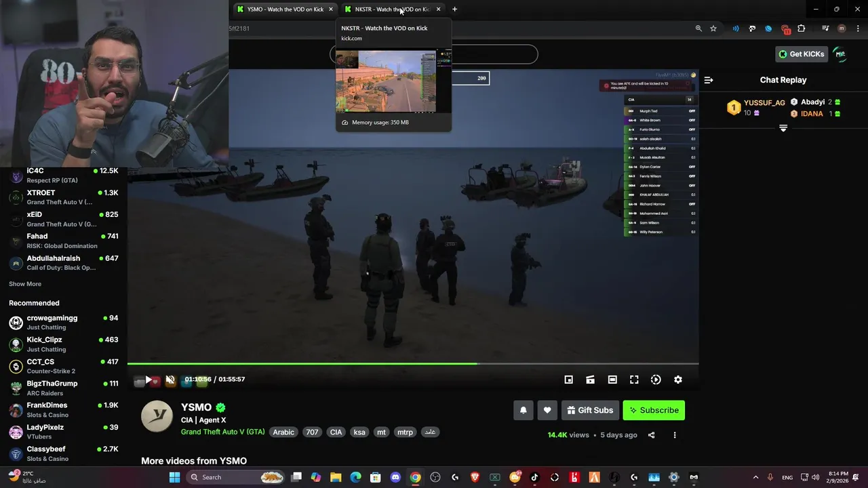The width and height of the screenshot is (868, 488).
Task: Open the recommended Kick_Clipz channel
Action: [x=64, y=344]
